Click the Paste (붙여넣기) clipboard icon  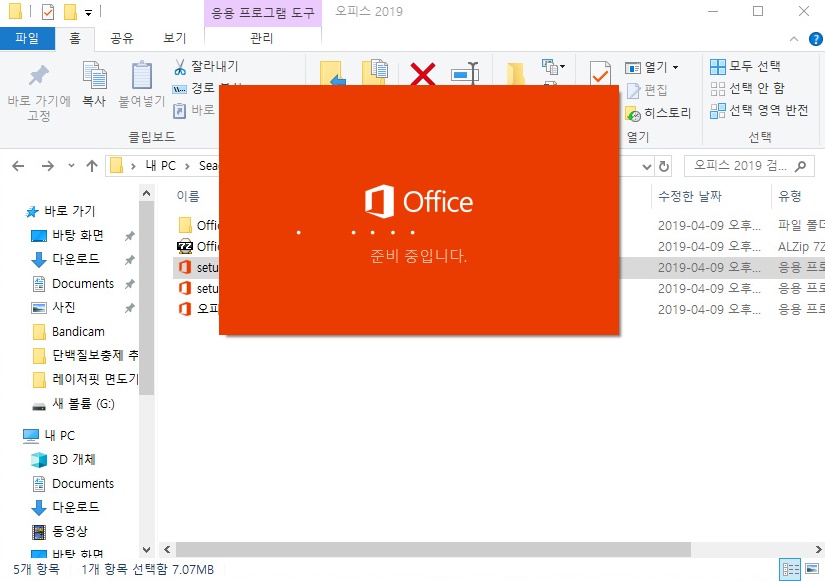(142, 75)
